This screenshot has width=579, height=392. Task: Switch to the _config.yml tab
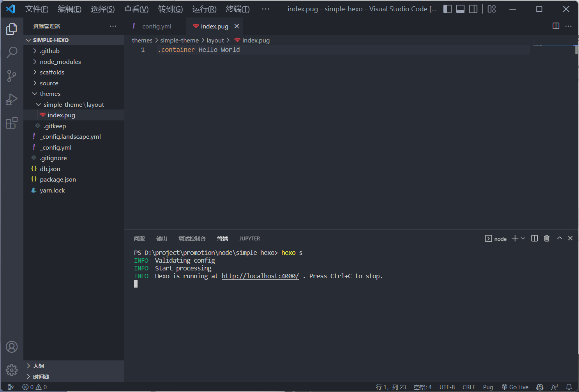coord(156,26)
